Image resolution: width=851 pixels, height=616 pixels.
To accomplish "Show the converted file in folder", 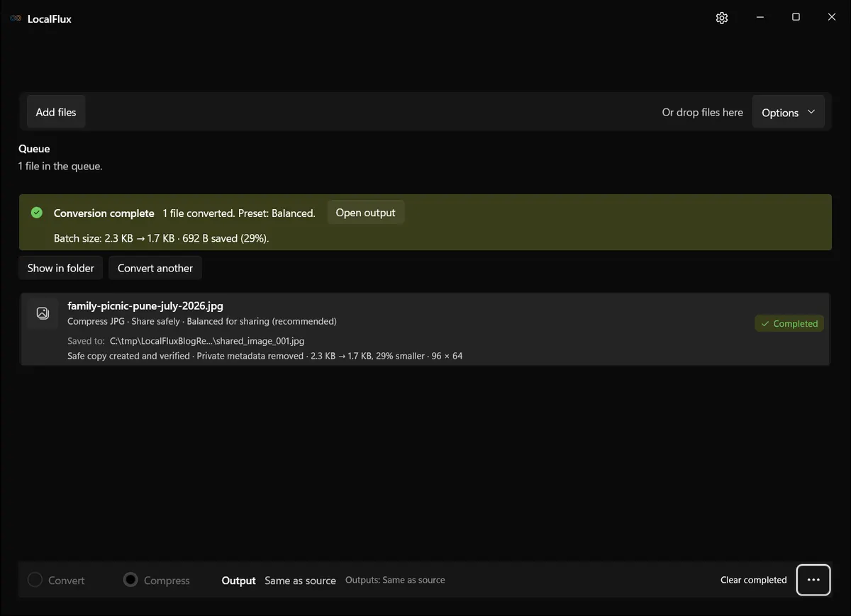I will (61, 268).
